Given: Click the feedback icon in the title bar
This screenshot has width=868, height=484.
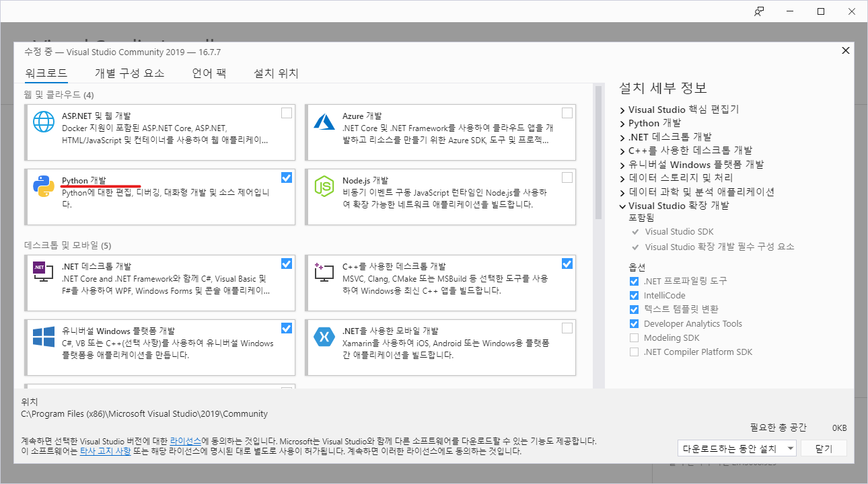Looking at the screenshot, I should tap(759, 11).
